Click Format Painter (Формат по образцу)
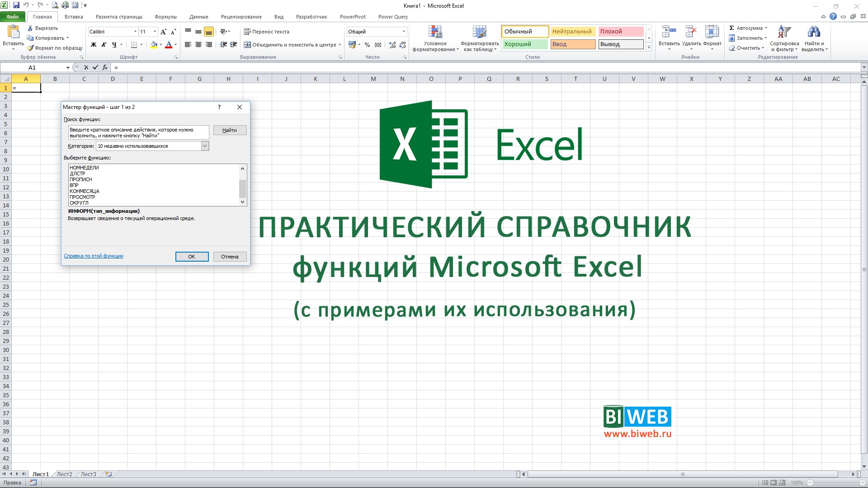Screen dimensions: 868x488 click(x=55, y=48)
